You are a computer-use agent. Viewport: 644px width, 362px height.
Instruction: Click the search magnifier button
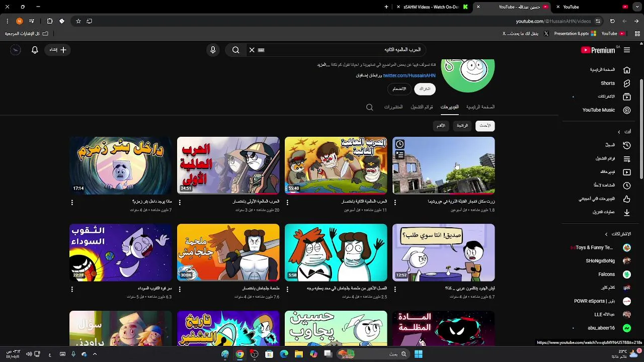tap(235, 50)
